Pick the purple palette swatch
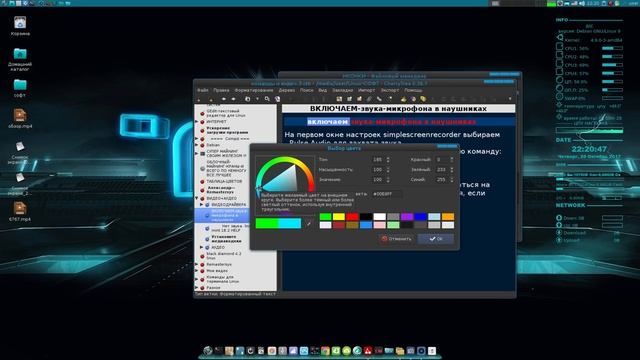640x360 pixels. (407, 216)
